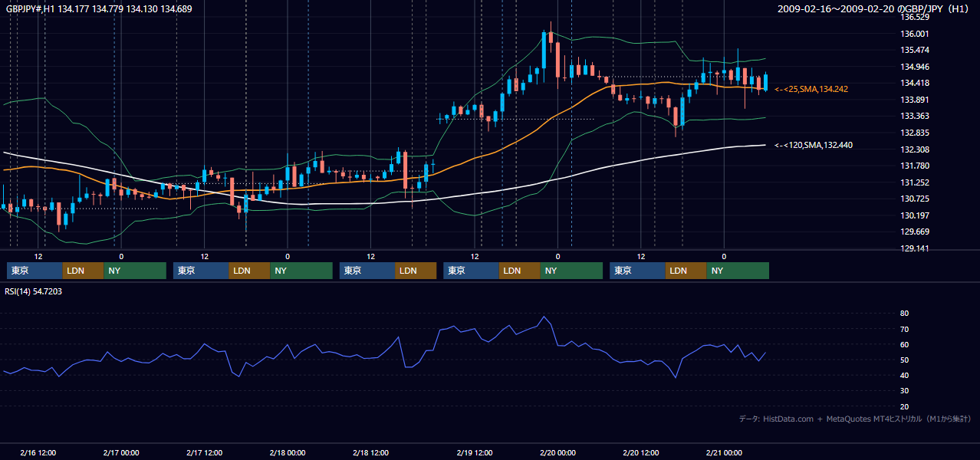Click RSI level 50 on the scale
This screenshot has width=980, height=460.
coord(904,360)
